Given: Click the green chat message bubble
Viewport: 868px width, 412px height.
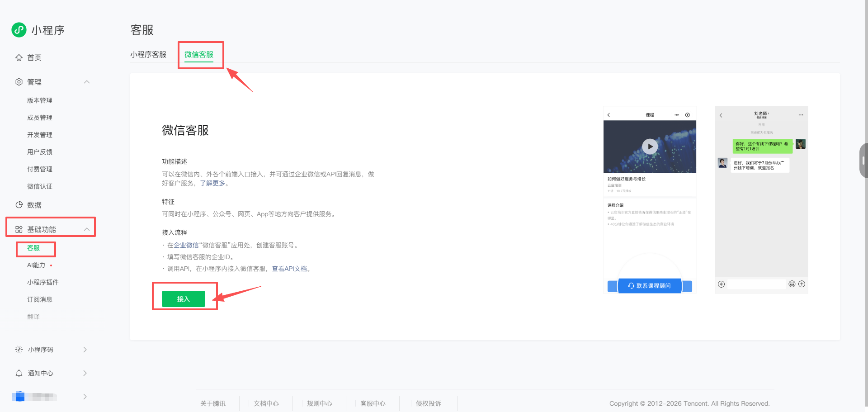Looking at the screenshot, I should [x=762, y=146].
